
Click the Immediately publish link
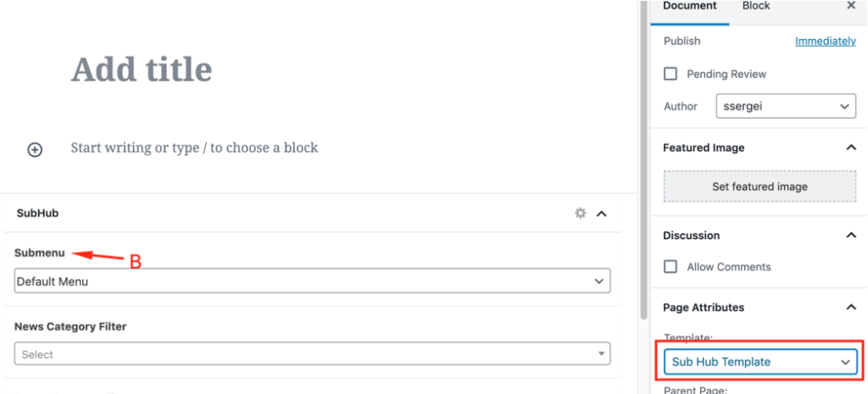tap(825, 41)
